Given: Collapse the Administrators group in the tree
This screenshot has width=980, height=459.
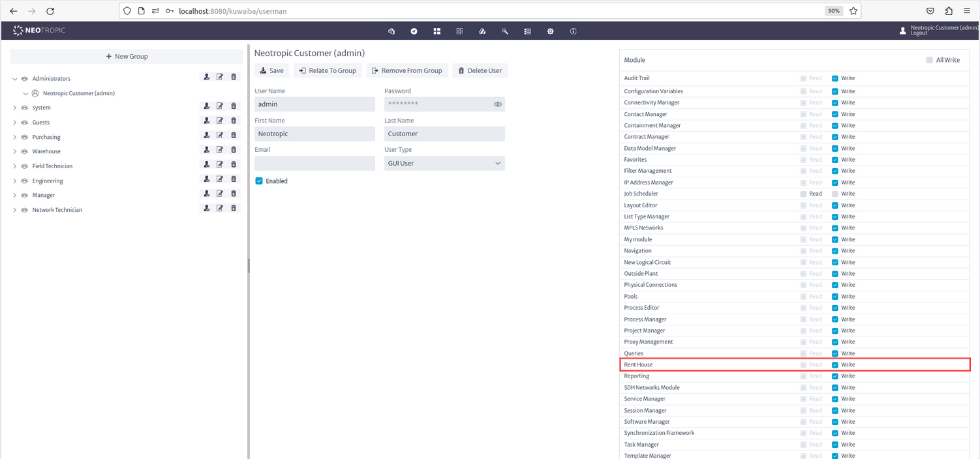Looking at the screenshot, I should tap(14, 78).
